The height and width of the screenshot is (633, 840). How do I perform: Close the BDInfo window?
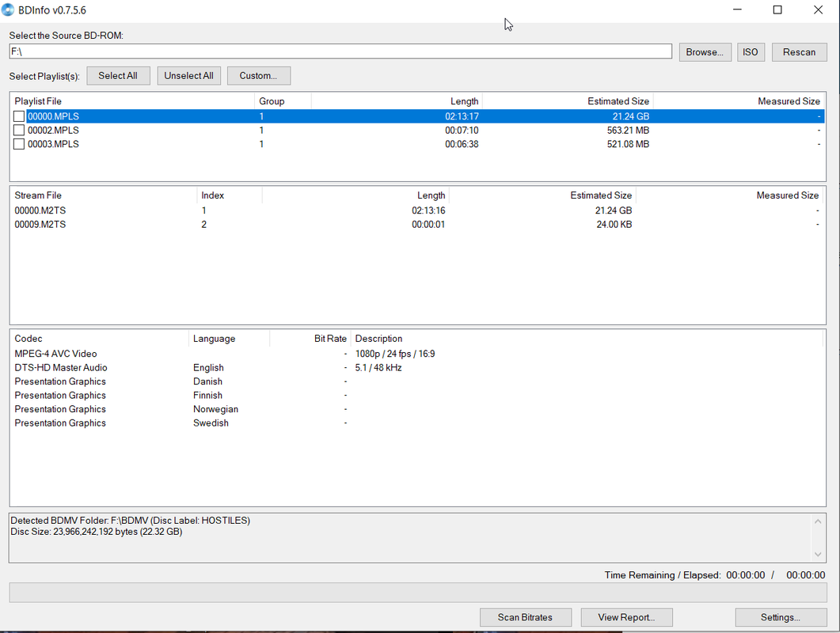tap(818, 9)
